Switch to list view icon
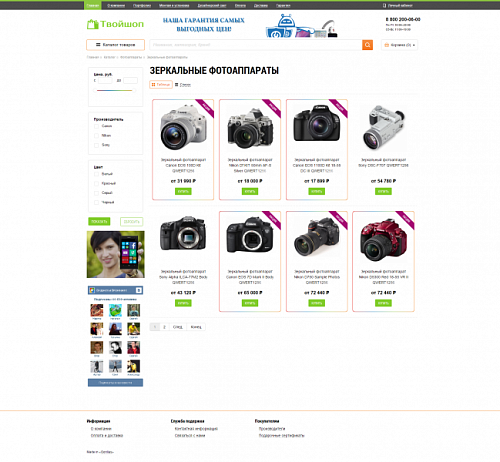 [177, 85]
